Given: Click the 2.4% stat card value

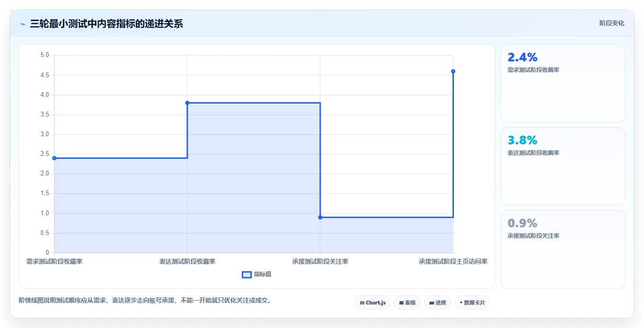Looking at the screenshot, I should tap(522, 58).
